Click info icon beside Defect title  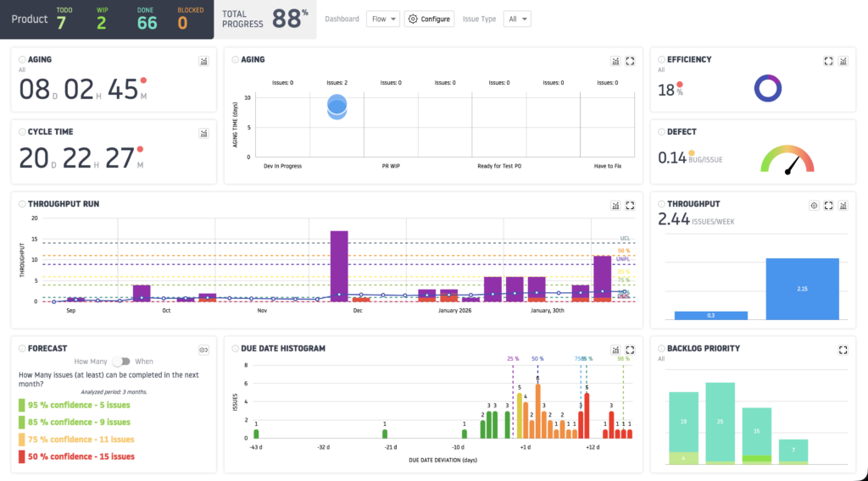coord(661,132)
